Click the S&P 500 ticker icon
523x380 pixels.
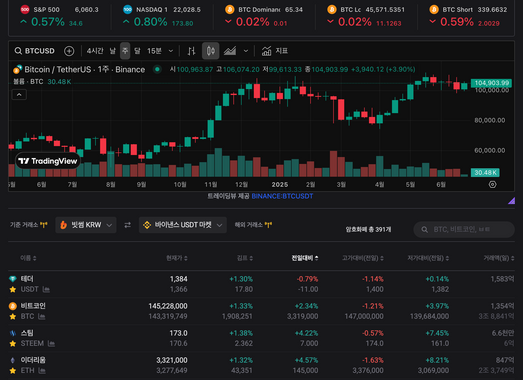(x=25, y=9)
